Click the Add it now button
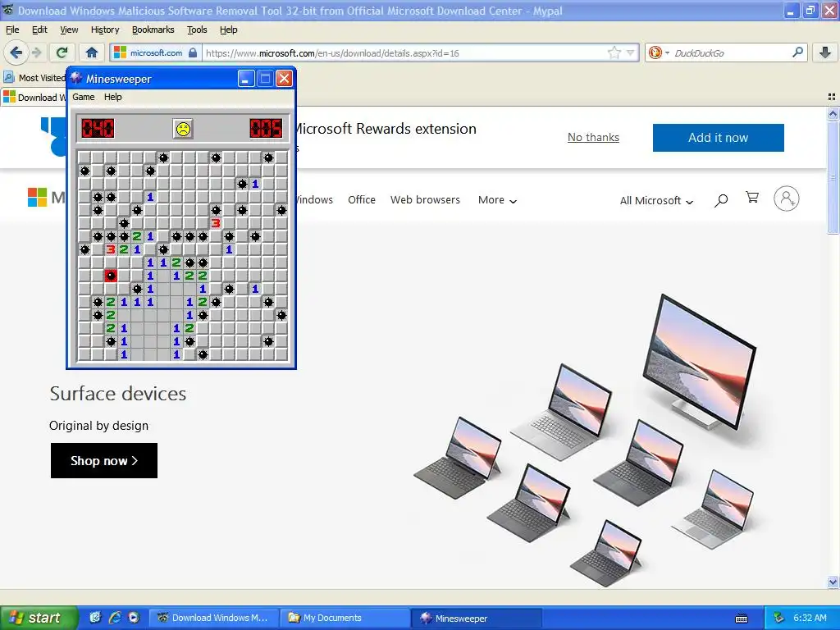 (x=719, y=138)
